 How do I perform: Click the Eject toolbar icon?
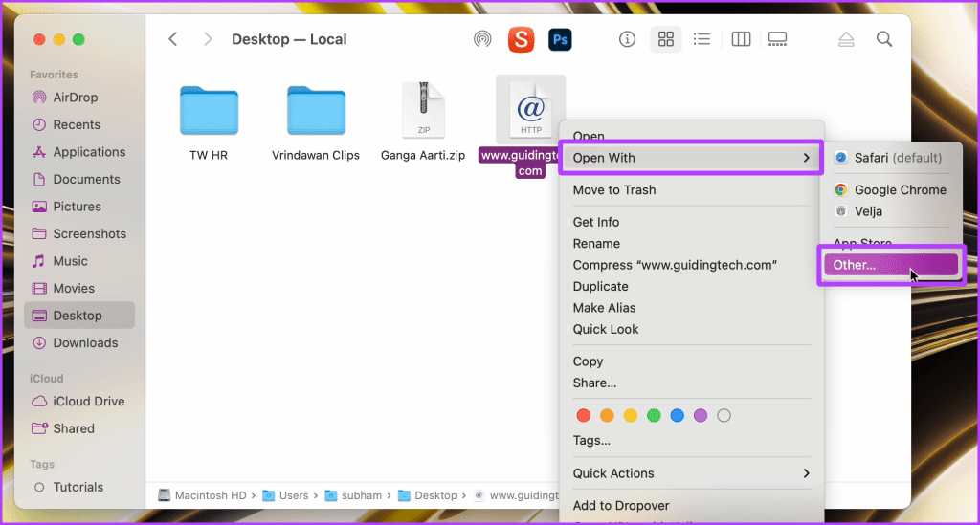846,39
